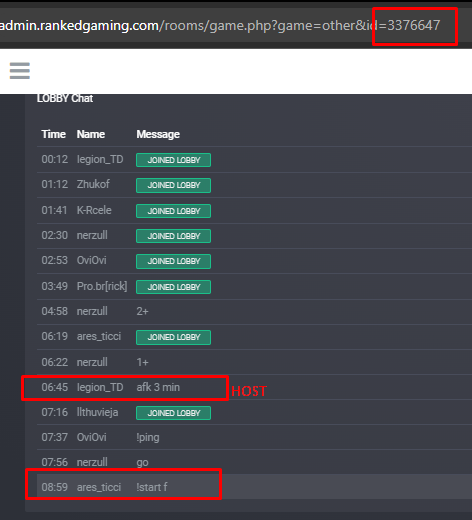
Task: Click JOINED LOBBY badge for Pro.br[rick]
Action: 173,287
